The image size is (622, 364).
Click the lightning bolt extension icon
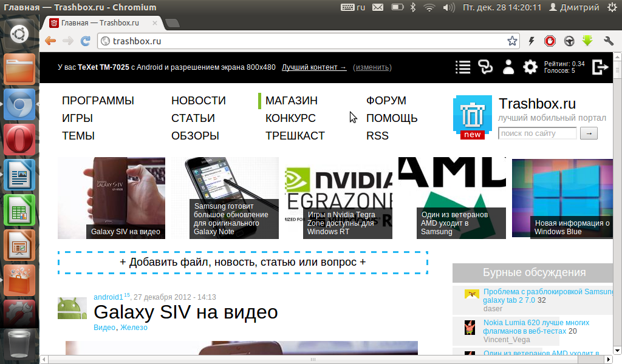click(x=531, y=41)
